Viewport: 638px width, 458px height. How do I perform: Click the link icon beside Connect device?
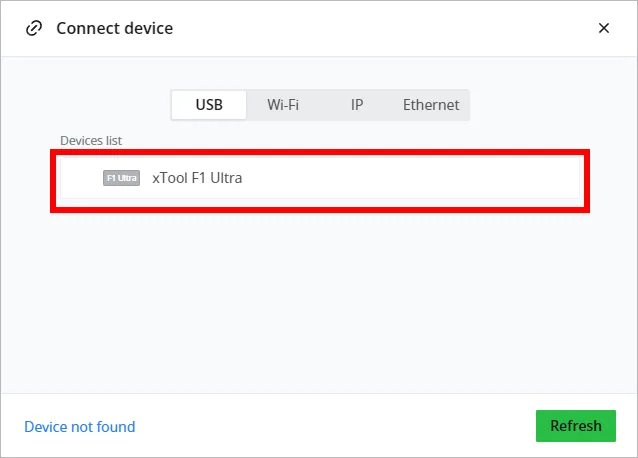click(34, 28)
